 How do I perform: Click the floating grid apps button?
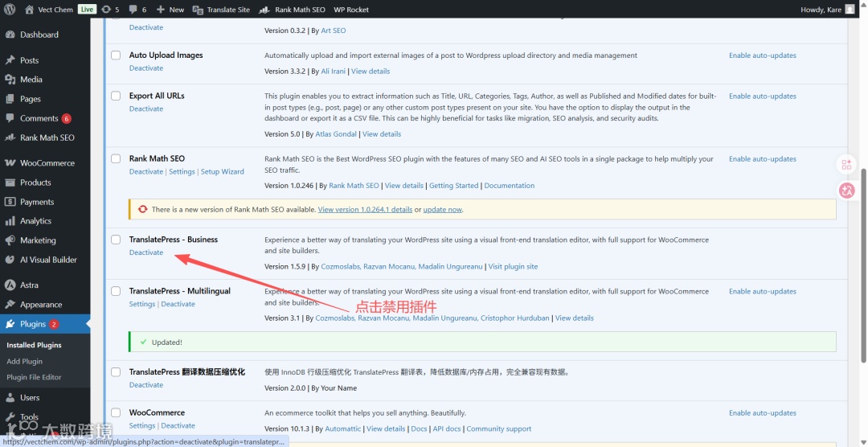pos(846,165)
